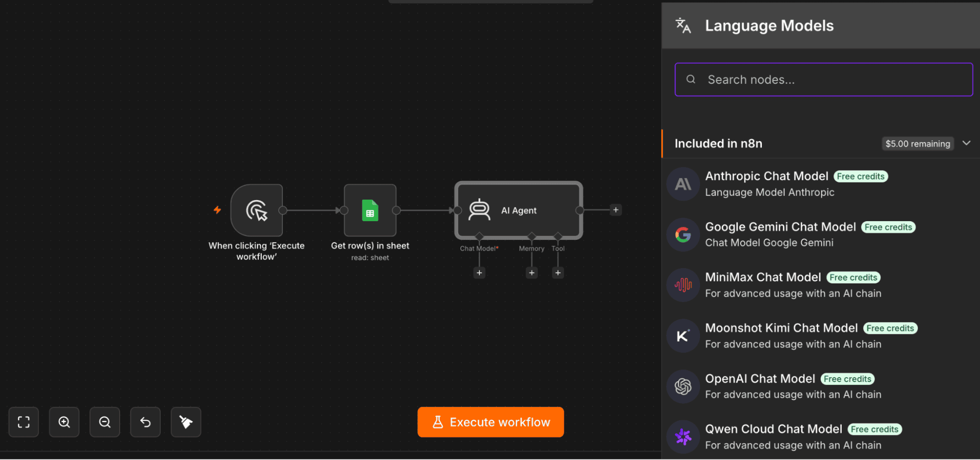Click the Google Gemini G logo icon

tap(683, 234)
